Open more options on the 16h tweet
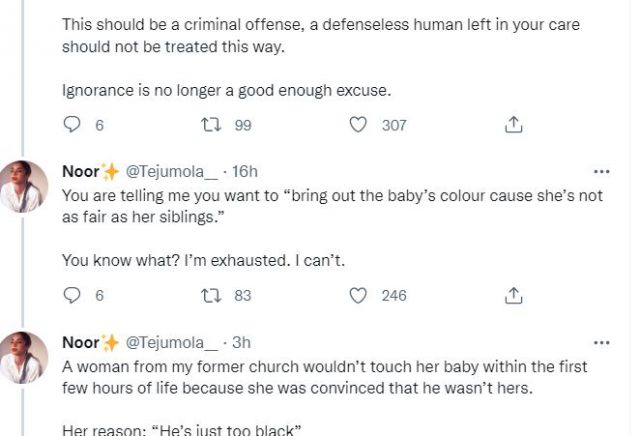 (x=601, y=171)
